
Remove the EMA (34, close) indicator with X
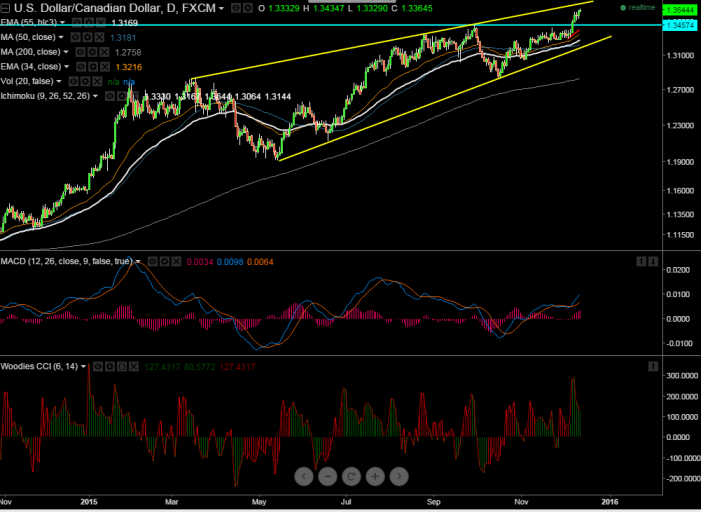click(105, 67)
